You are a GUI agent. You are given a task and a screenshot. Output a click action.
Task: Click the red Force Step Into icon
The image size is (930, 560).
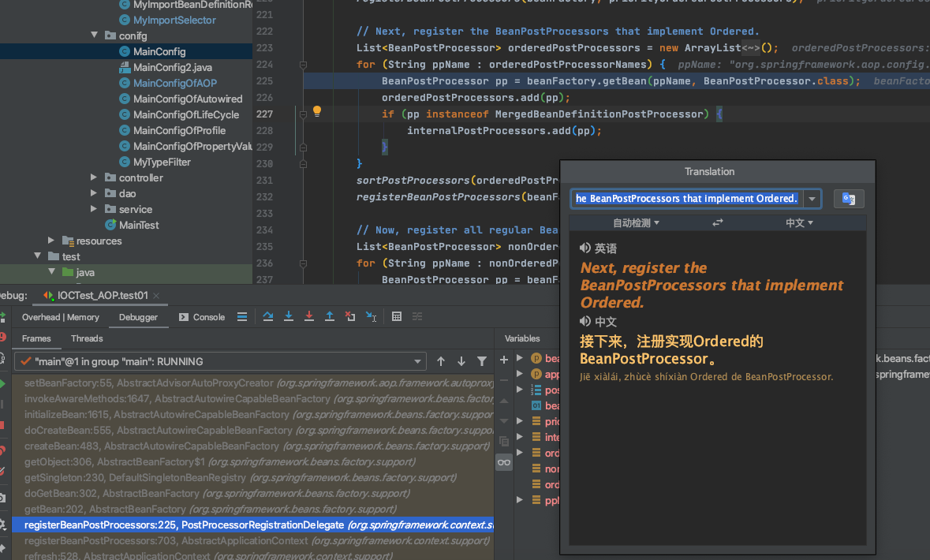(x=309, y=316)
